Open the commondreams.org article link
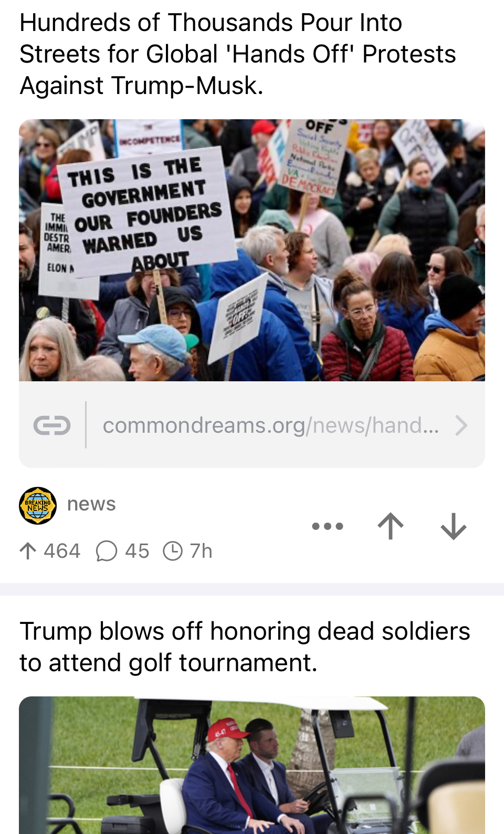The height and width of the screenshot is (834, 504). (x=271, y=425)
